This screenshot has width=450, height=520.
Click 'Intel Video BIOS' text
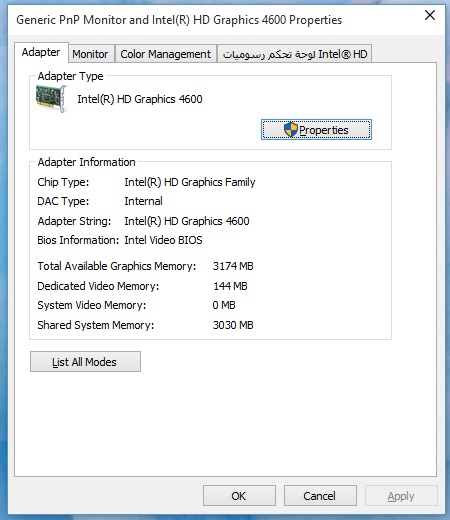[x=163, y=240]
